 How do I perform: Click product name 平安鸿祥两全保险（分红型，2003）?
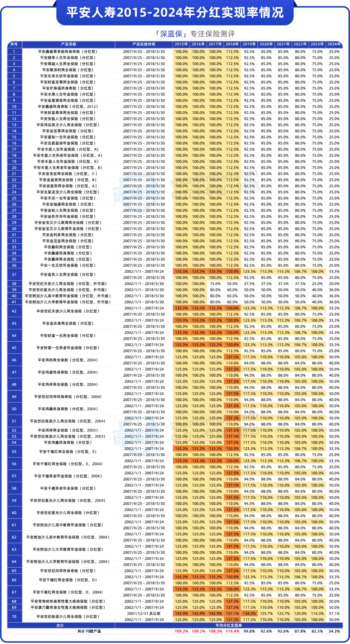tap(68, 430)
